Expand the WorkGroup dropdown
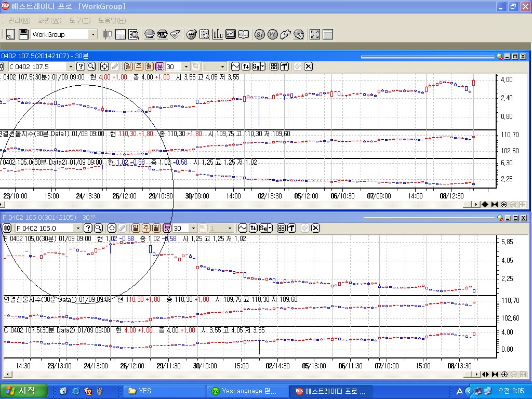The image size is (532, 399). pyautogui.click(x=94, y=34)
